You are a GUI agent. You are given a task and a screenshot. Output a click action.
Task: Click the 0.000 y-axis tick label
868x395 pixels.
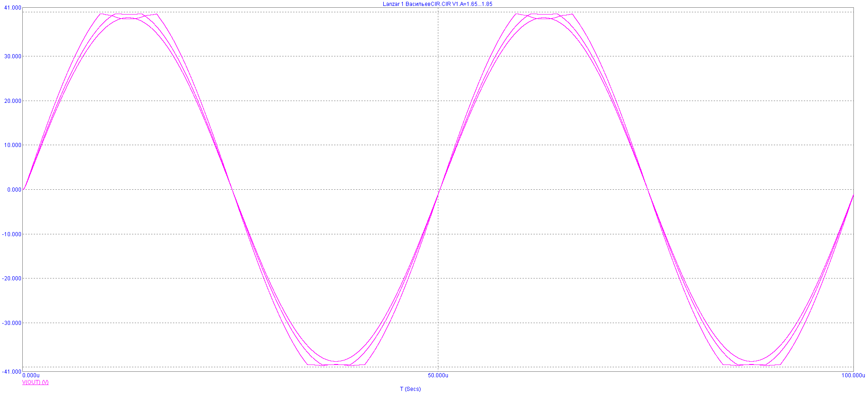[x=14, y=190]
